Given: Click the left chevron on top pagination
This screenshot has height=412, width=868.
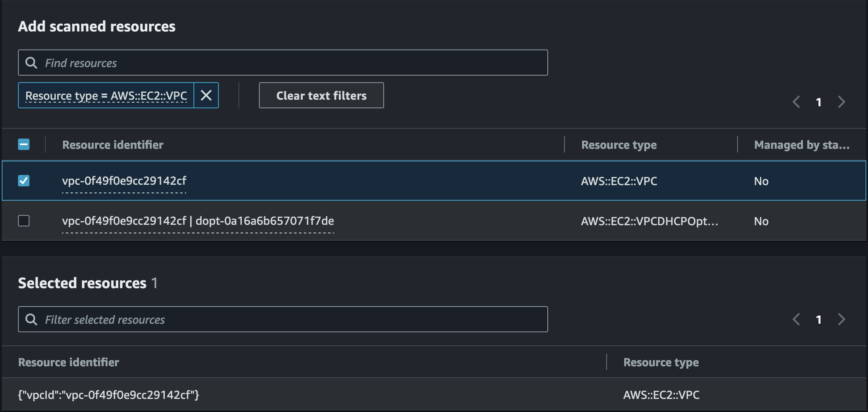Looking at the screenshot, I should point(796,102).
